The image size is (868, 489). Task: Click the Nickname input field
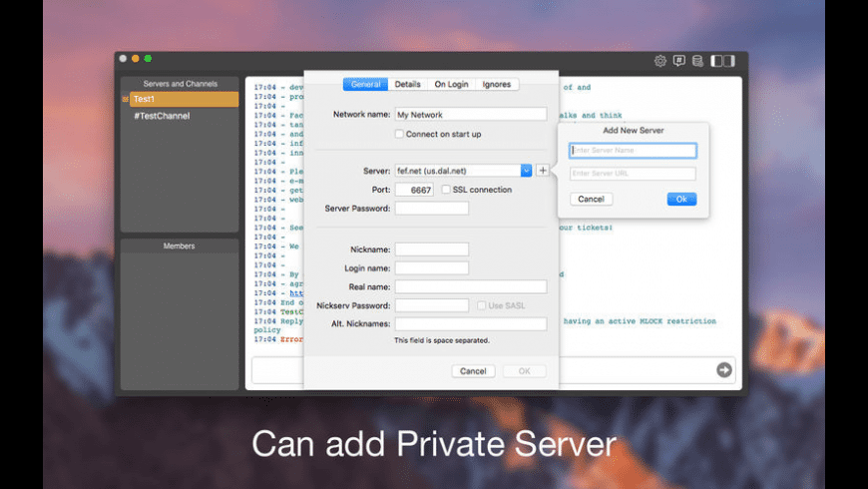[432, 249]
